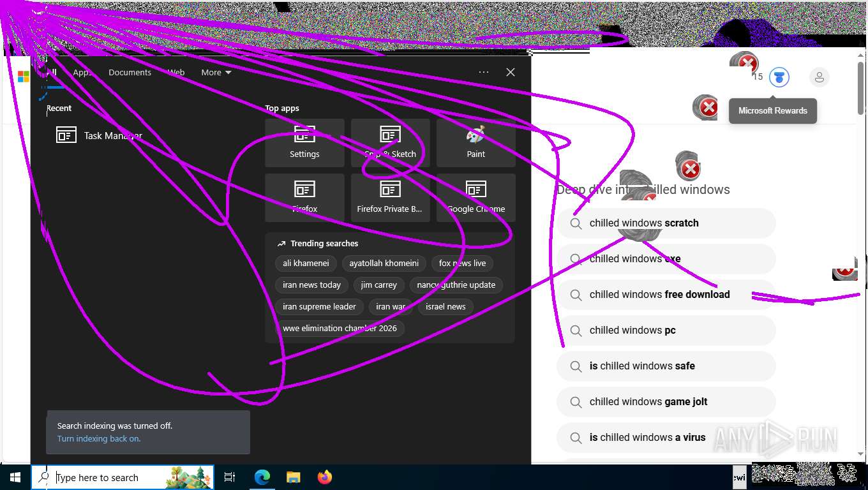Launch Paint from Top apps
This screenshot has width=868, height=490.
[475, 143]
